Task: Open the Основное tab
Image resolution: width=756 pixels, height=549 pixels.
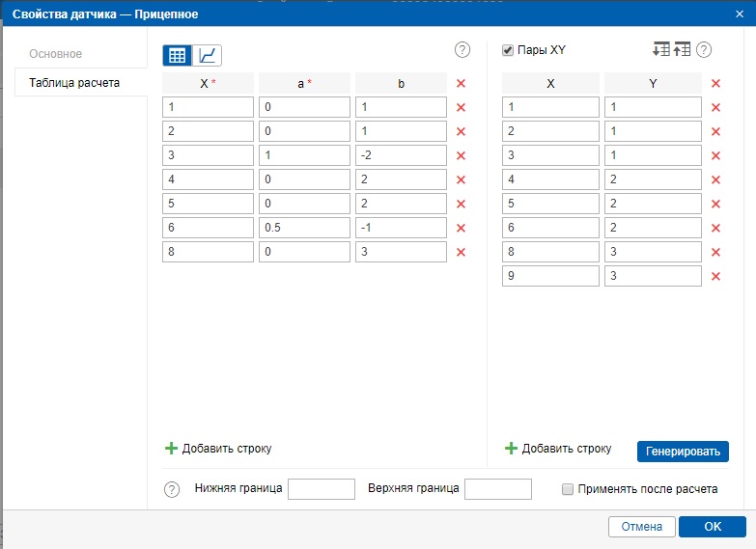Action: click(x=56, y=54)
